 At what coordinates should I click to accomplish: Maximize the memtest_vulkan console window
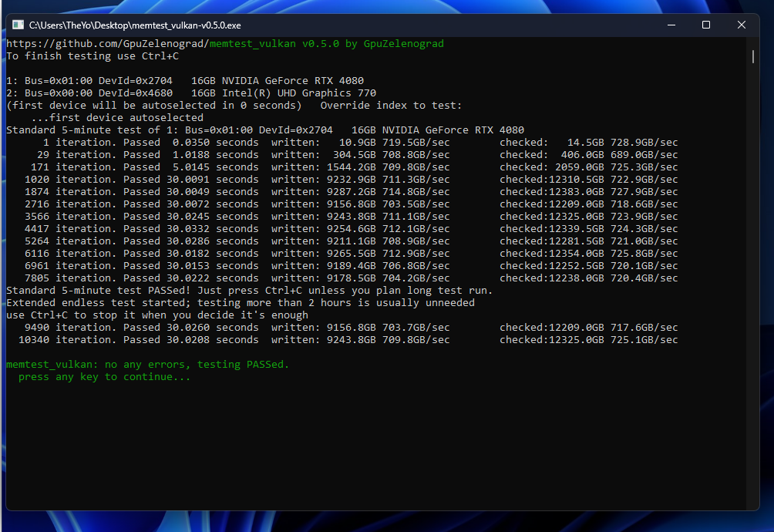pos(706,25)
